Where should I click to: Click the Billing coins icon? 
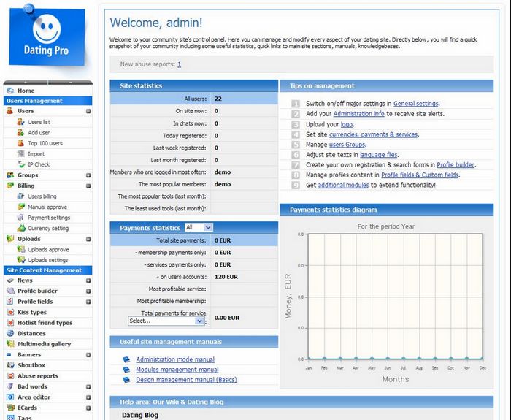[10, 186]
